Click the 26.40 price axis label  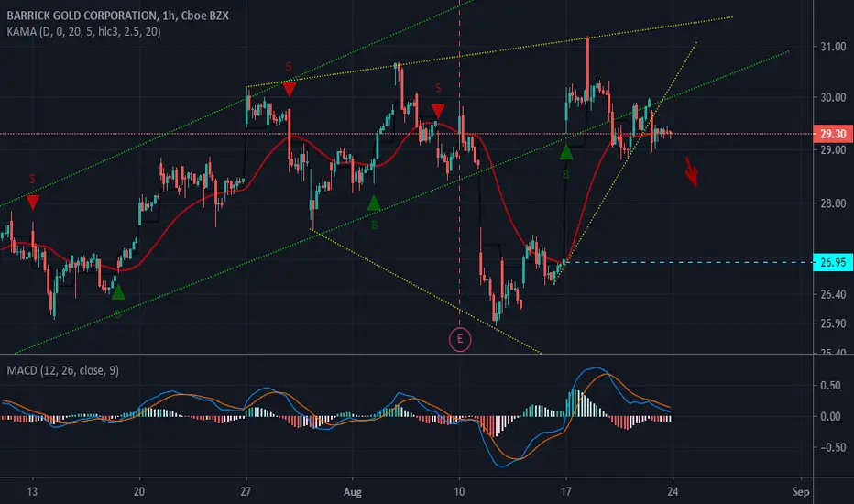pyautogui.click(x=833, y=294)
